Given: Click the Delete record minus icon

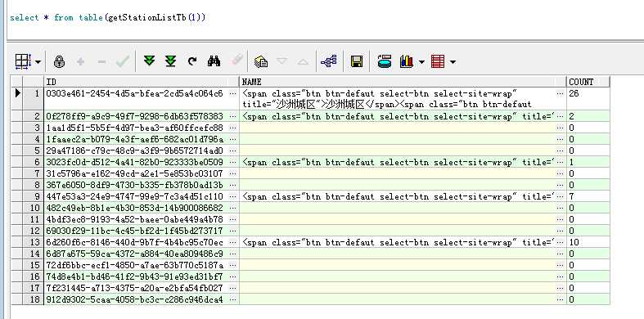Looking at the screenshot, I should 101,62.
